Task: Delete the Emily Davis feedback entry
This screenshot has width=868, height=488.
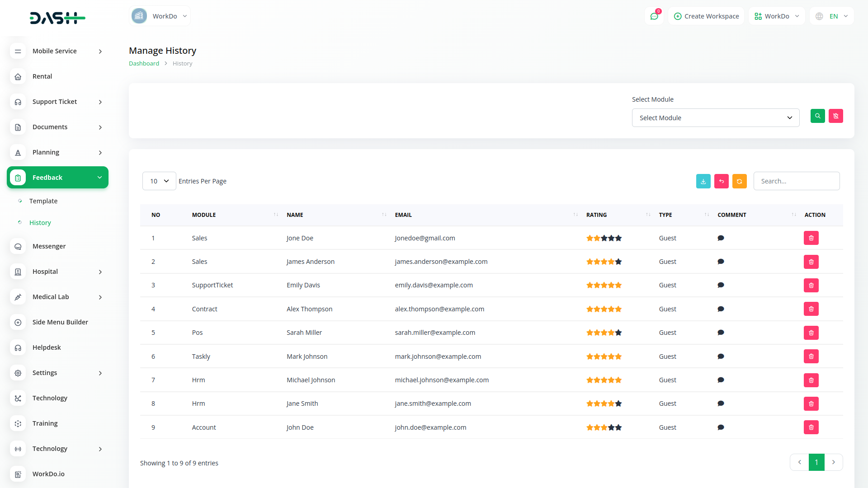Action: click(811, 286)
